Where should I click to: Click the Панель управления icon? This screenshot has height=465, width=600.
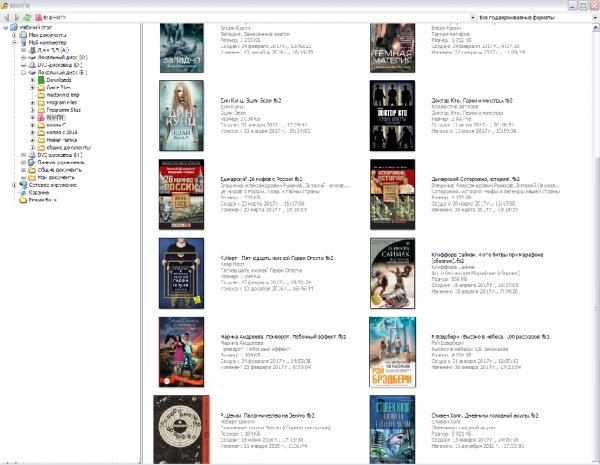pyautogui.click(x=32, y=162)
